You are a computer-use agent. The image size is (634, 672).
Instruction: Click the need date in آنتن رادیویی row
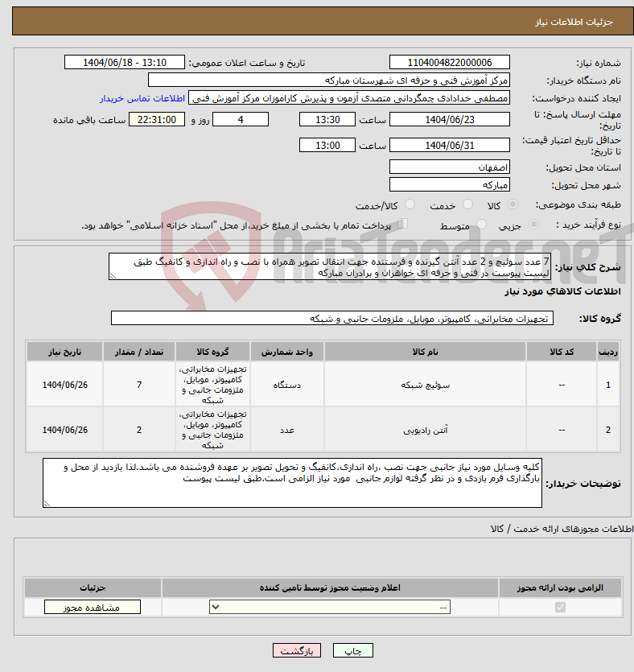coord(64,430)
